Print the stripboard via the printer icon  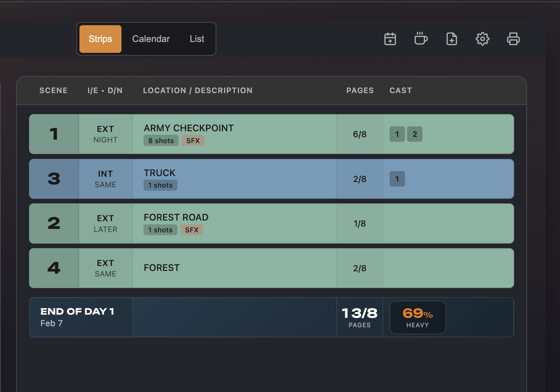tap(513, 39)
